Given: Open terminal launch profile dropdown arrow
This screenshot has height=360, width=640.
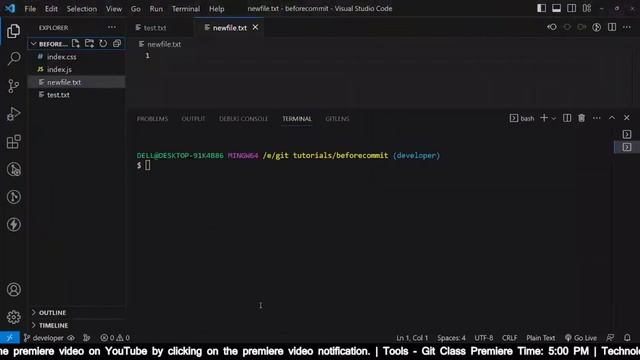Looking at the screenshot, I should (554, 118).
